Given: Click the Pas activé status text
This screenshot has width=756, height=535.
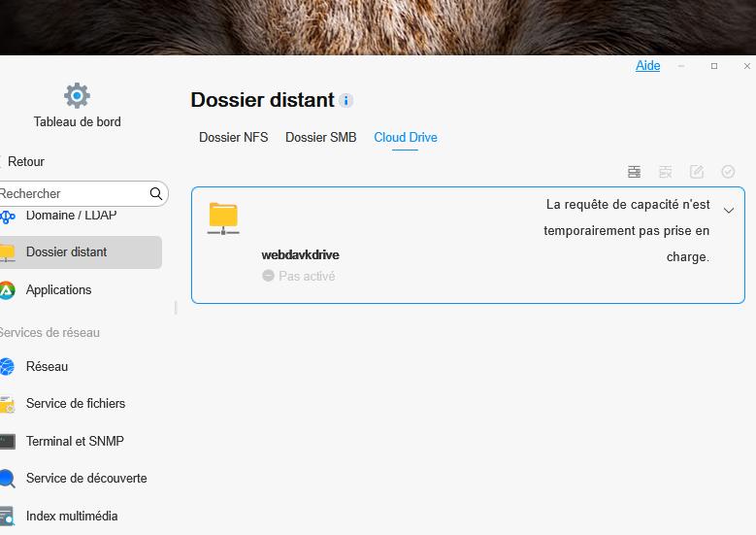Looking at the screenshot, I should click(307, 276).
